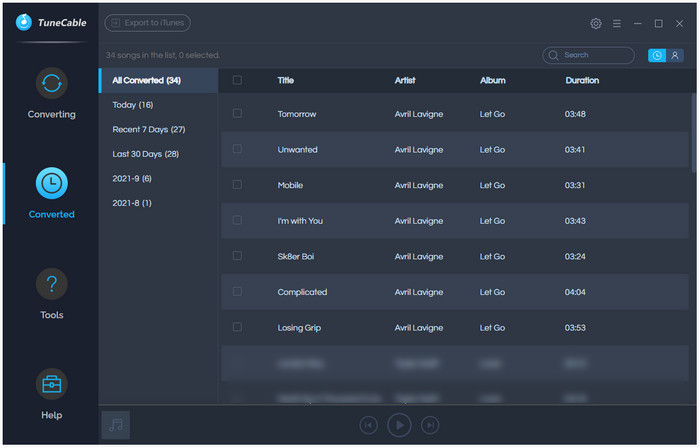Screen dimensions: 700x448
Task: Select All Converted (34) filter
Action: tap(158, 80)
